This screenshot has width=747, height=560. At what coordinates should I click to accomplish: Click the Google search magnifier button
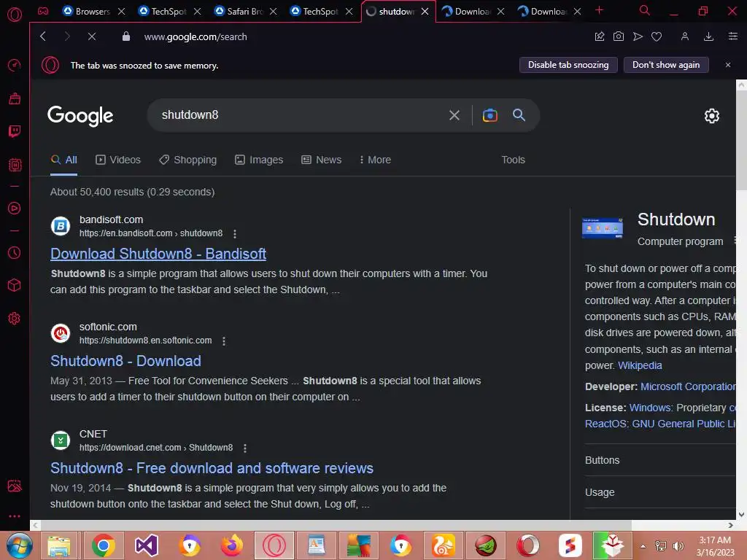(x=519, y=115)
